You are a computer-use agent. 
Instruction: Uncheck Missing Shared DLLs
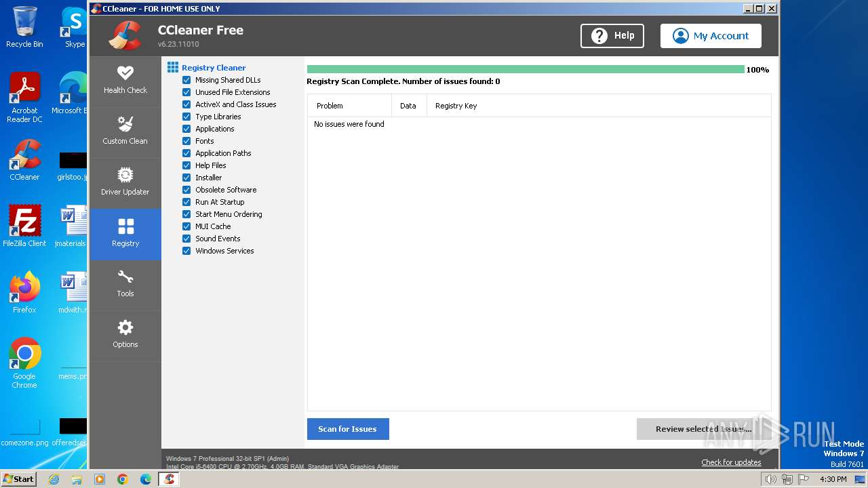tap(186, 80)
